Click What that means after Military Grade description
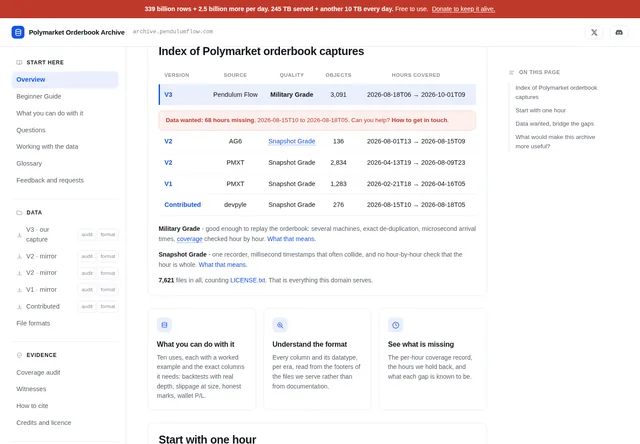The width and height of the screenshot is (640, 444). click(291, 239)
